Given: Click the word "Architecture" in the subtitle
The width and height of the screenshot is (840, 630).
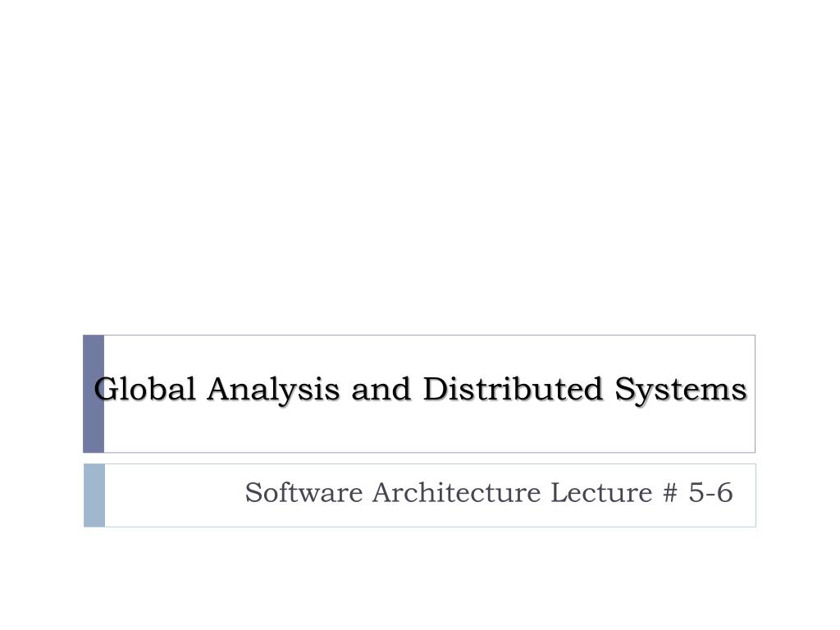Looking at the screenshot, I should pyautogui.click(x=456, y=492).
